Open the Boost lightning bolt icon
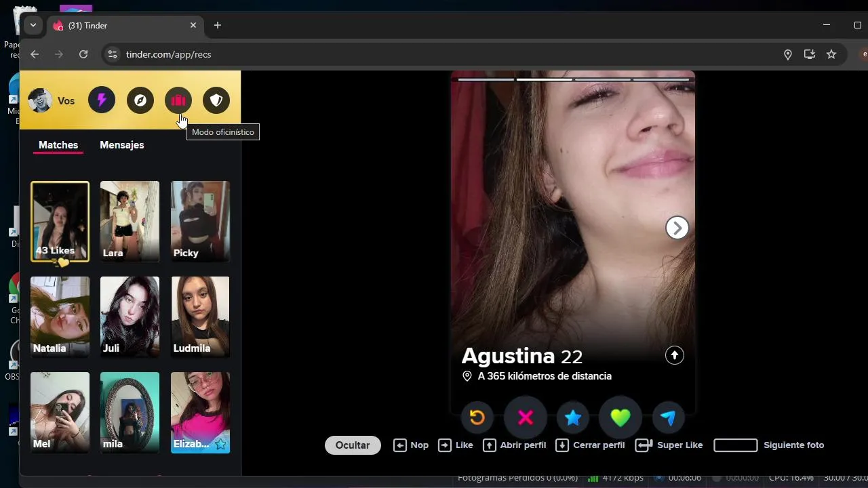The height and width of the screenshot is (488, 868). [x=102, y=100]
